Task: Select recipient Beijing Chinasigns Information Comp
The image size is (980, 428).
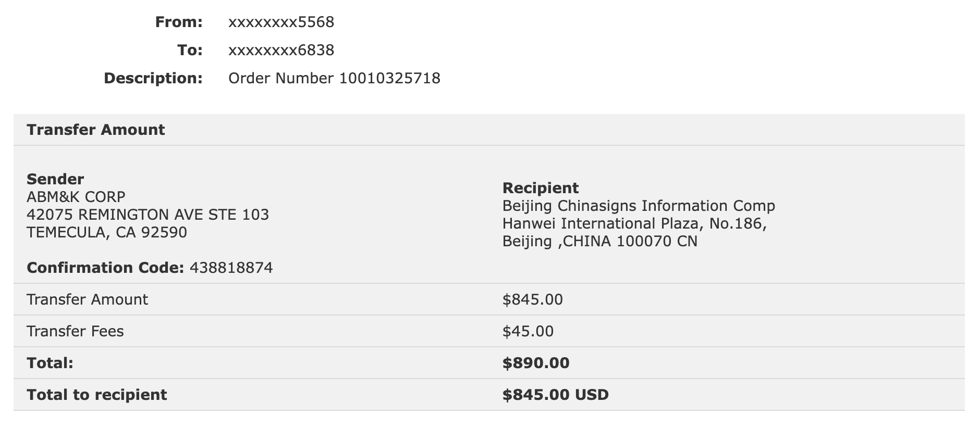Action: coord(639,206)
